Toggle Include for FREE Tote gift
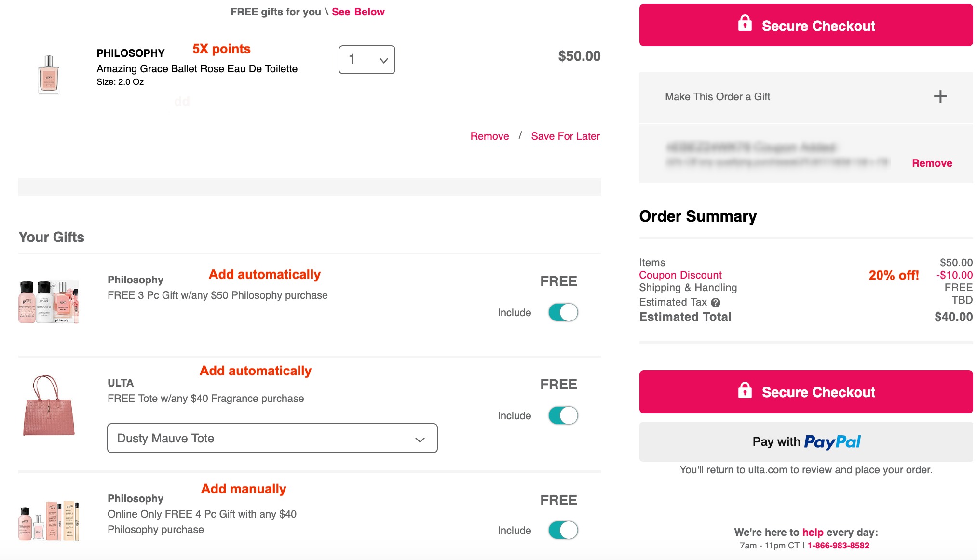Screen dimensions: 977x560 point(563,415)
